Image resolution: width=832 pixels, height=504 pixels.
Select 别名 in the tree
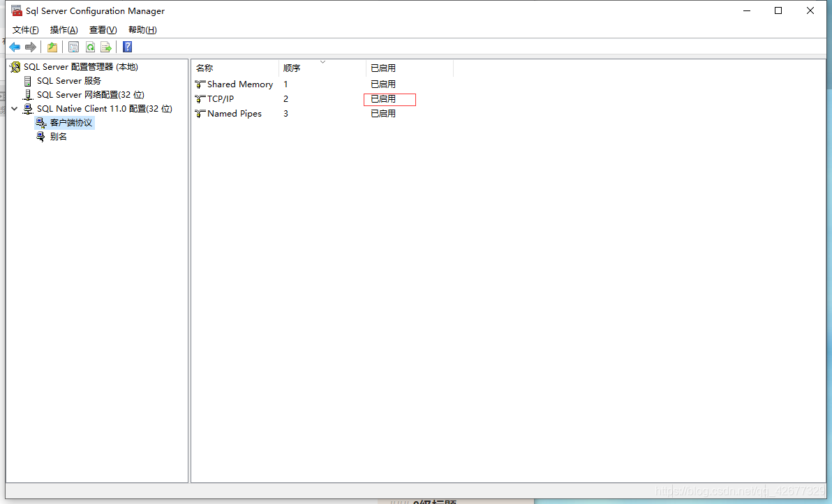59,136
